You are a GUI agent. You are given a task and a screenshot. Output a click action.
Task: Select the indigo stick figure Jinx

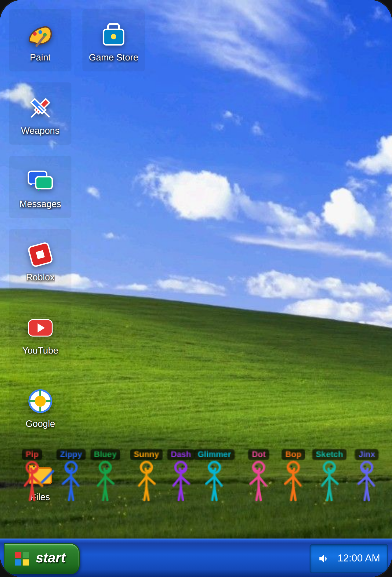(367, 481)
